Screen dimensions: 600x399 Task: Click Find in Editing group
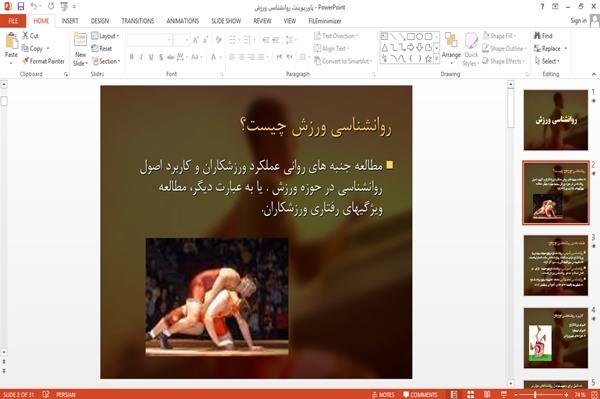(543, 36)
